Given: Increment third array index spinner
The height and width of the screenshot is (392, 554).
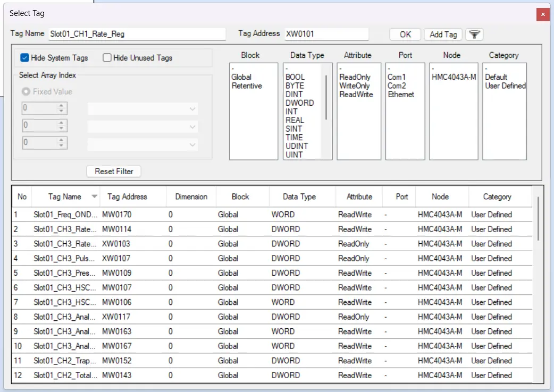Looking at the screenshot, I should click(x=61, y=140).
